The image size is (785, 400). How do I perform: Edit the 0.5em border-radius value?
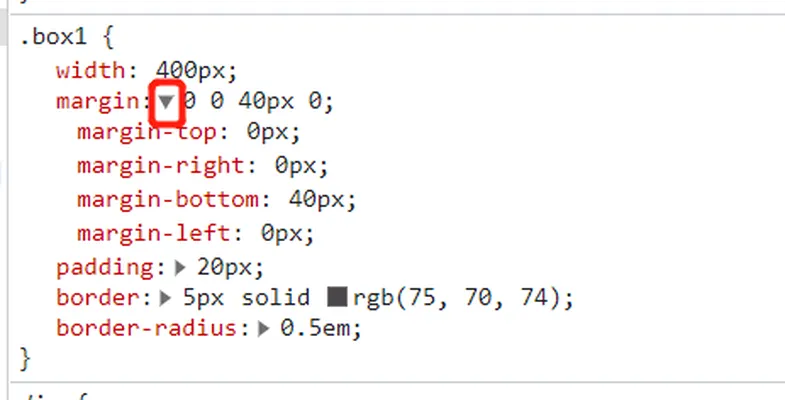(x=320, y=329)
